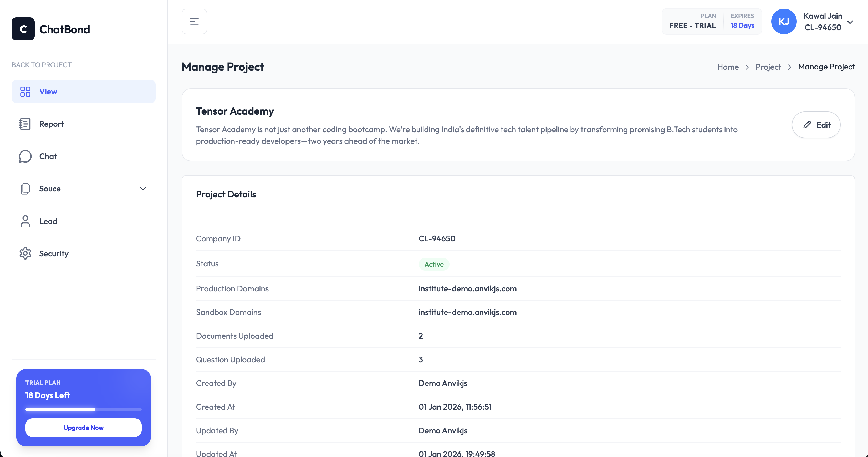Open the Report icon in sidebar
868x457 pixels.
(x=25, y=124)
